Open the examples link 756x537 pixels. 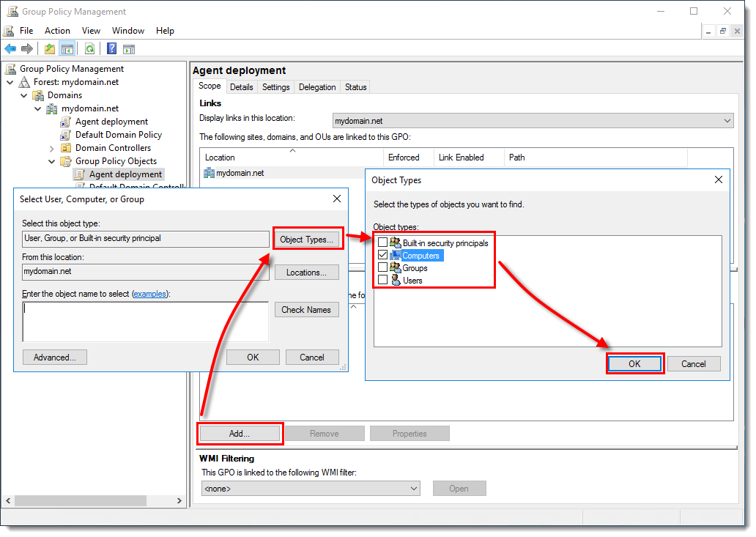pyautogui.click(x=149, y=294)
